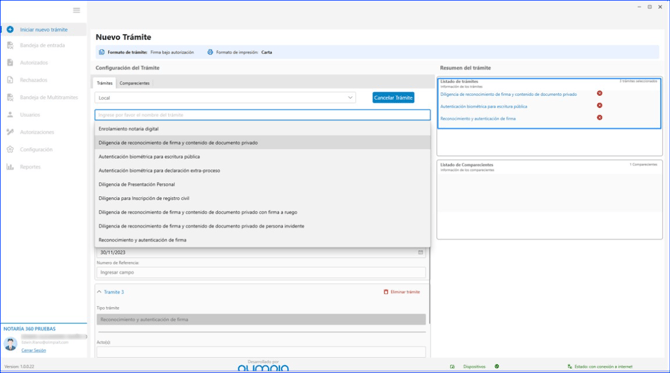
Task: Open Bandeja de Multitrámites section
Action: 49,97
